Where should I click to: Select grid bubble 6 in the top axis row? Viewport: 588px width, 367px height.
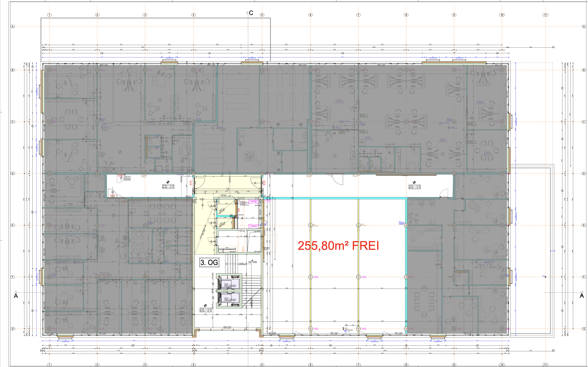pos(310,15)
